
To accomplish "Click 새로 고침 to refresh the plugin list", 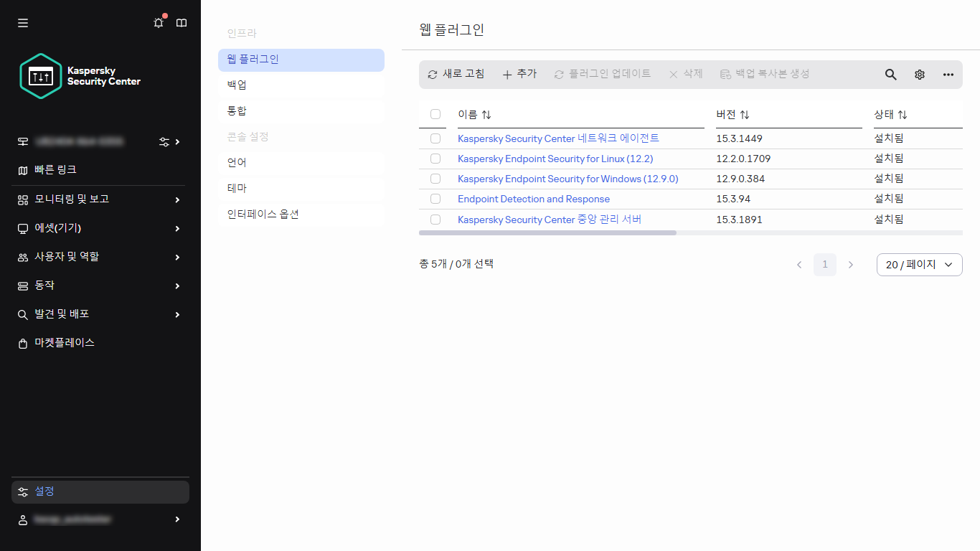I will (x=456, y=74).
